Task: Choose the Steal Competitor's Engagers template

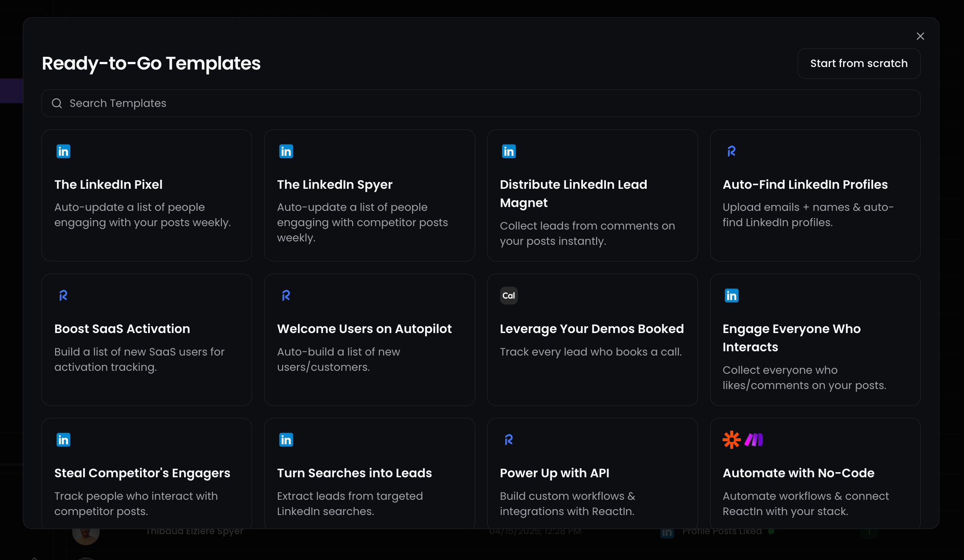Action: pos(147,473)
